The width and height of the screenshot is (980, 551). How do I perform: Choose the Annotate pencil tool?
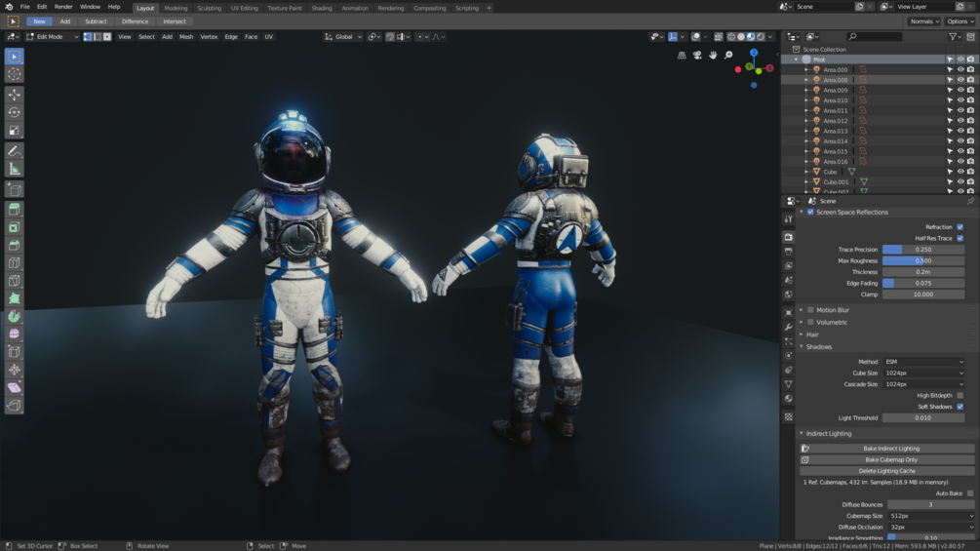[14, 150]
